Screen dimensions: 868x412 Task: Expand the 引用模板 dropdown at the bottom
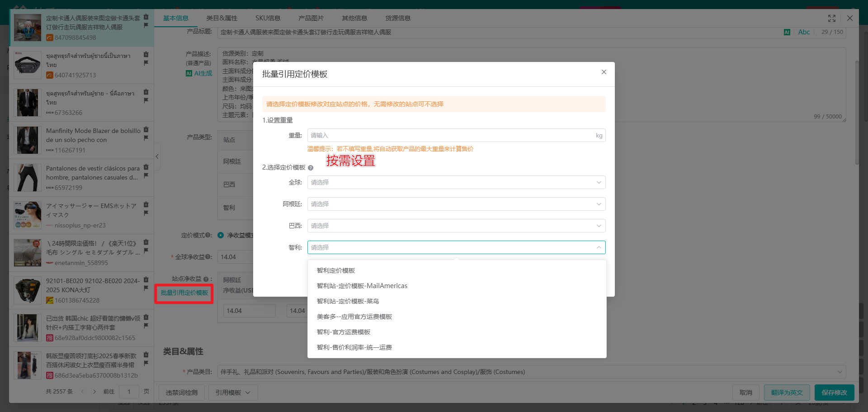coord(233,392)
